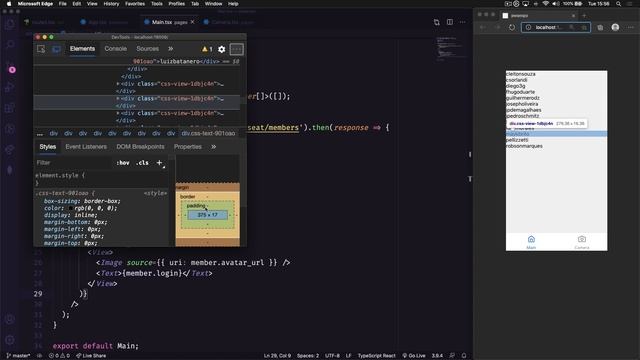Click errors and warnings count in status bar
The width and height of the screenshot is (640, 360).
pyautogui.click(x=59, y=356)
